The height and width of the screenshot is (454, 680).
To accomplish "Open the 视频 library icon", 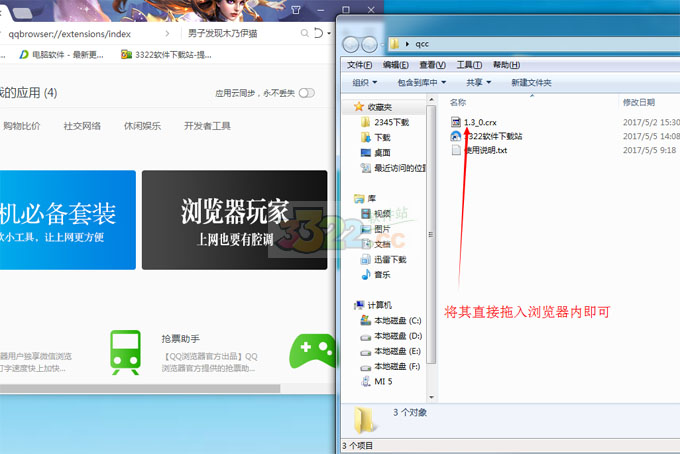I will click(x=366, y=213).
